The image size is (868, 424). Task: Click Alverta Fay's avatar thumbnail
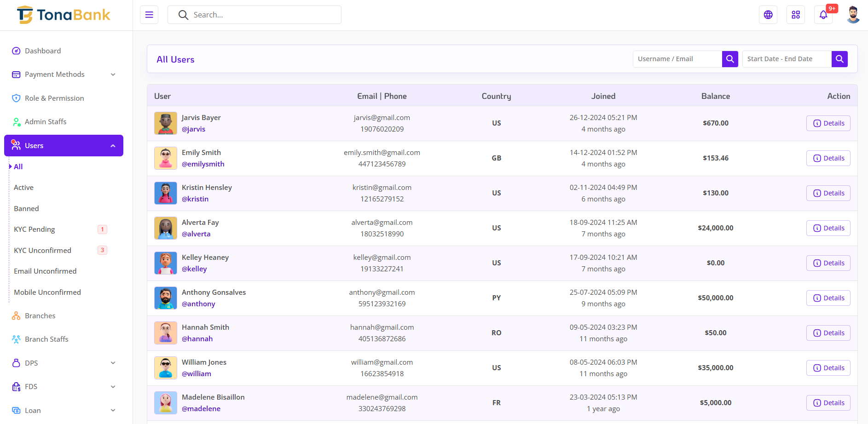click(x=166, y=228)
